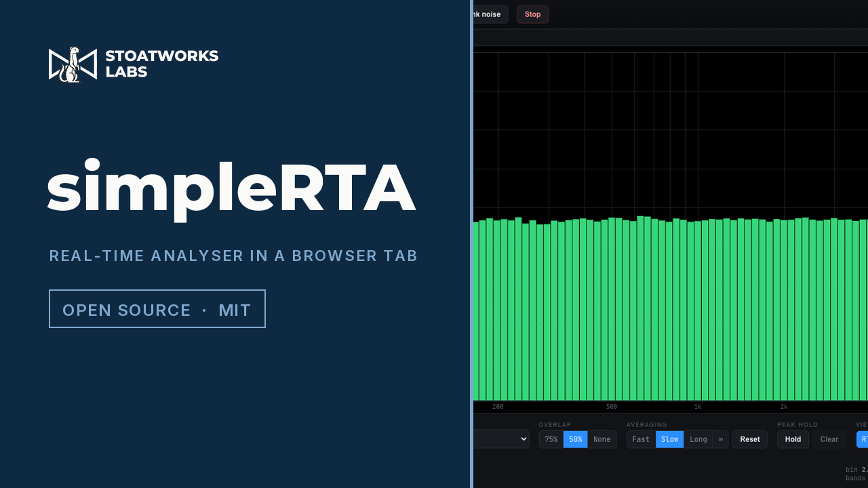Click the "Real-time analyser in a browser tab" tagline
This screenshot has width=868, height=488.
(233, 256)
